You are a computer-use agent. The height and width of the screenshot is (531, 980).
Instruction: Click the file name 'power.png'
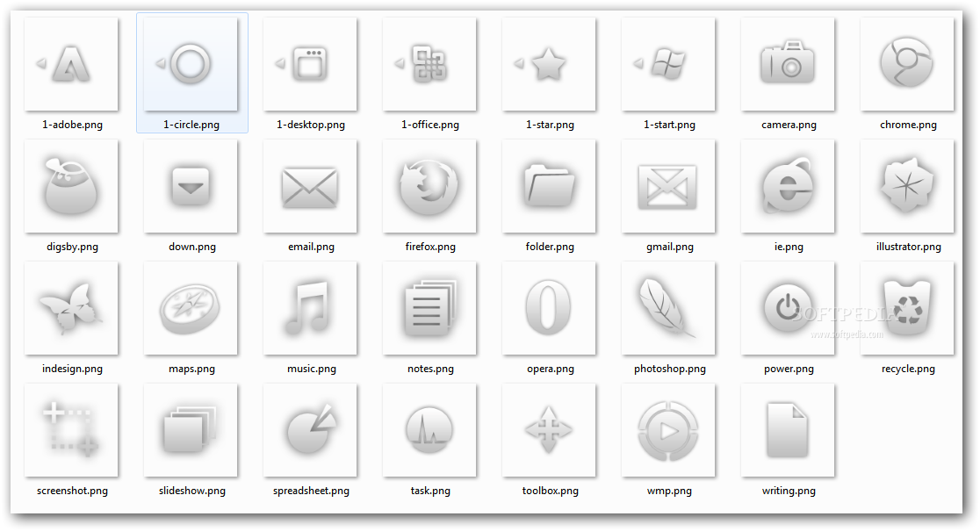click(x=789, y=368)
